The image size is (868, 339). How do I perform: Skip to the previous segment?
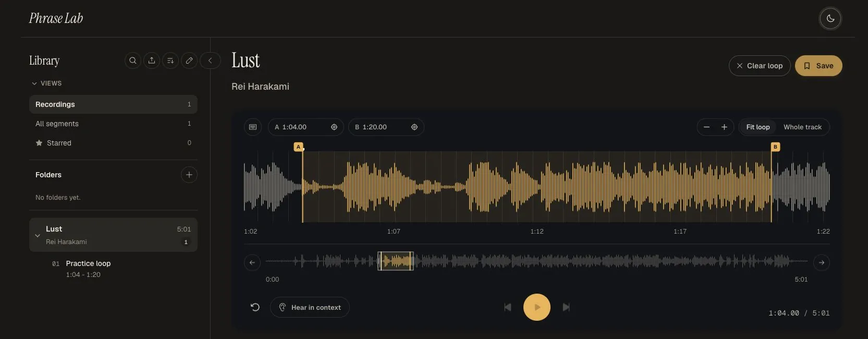(x=508, y=307)
